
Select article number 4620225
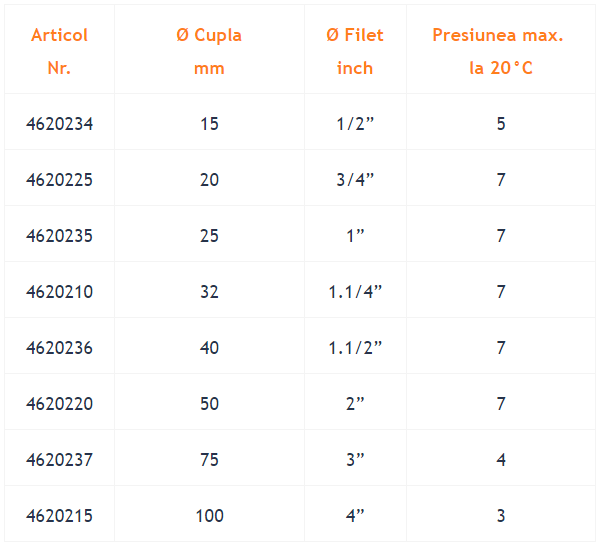tap(59, 180)
